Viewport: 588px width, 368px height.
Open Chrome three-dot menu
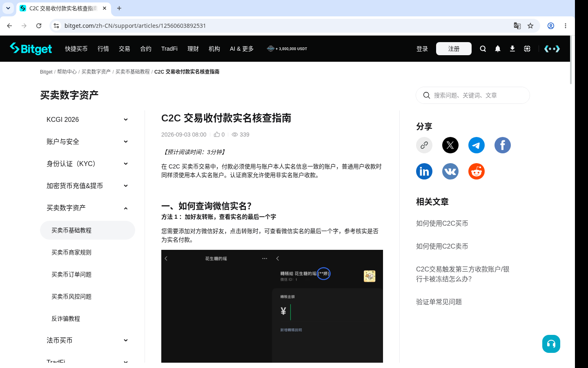(x=566, y=26)
